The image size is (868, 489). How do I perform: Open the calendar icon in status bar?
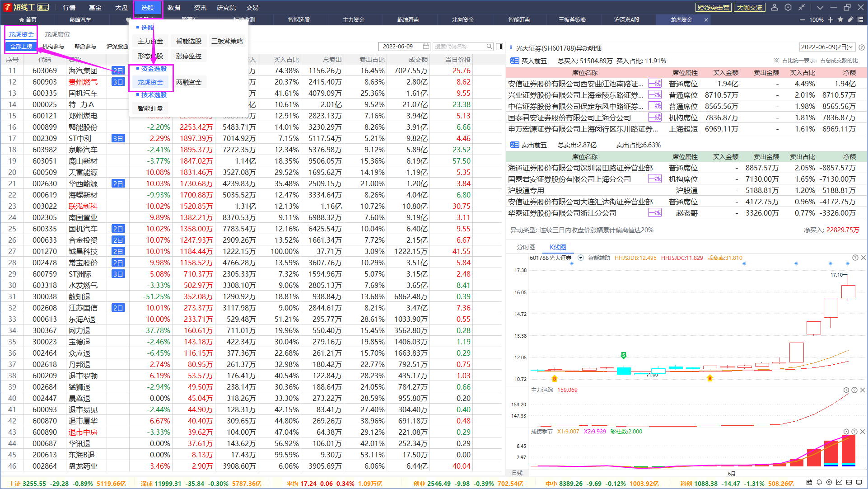point(809,483)
